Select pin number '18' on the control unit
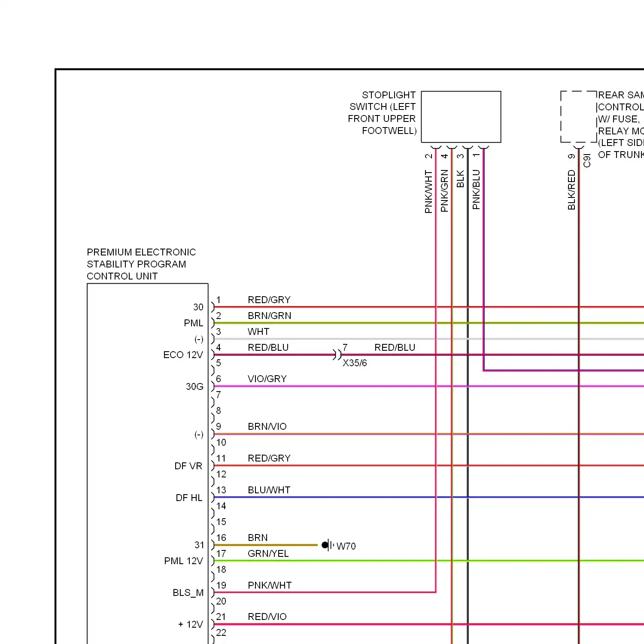The image size is (644, 644). click(x=221, y=569)
